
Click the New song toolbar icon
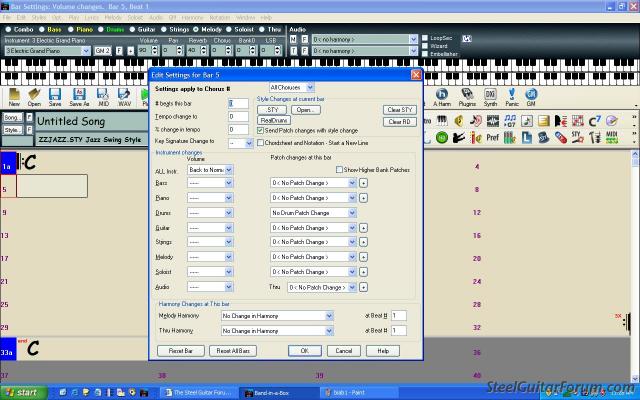14,97
